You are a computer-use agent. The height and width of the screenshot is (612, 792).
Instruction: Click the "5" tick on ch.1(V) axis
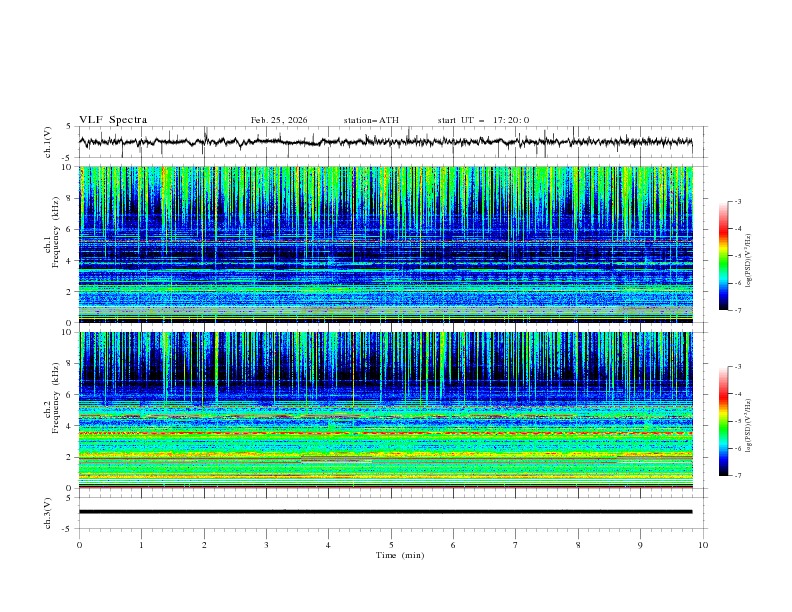coord(70,127)
